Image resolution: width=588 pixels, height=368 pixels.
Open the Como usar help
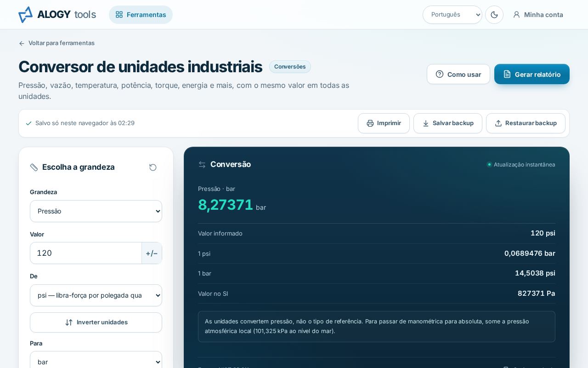458,74
